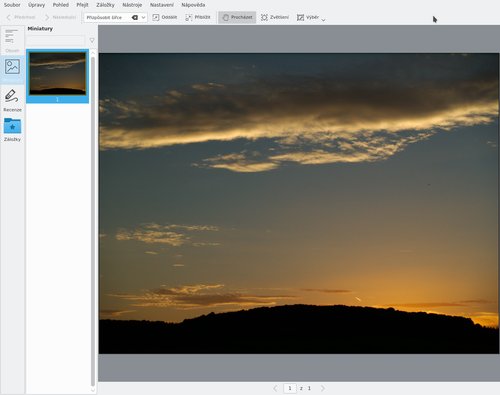Select the Miniatury thumbnails sidebar icon
The image size is (500, 395).
coord(12,69)
